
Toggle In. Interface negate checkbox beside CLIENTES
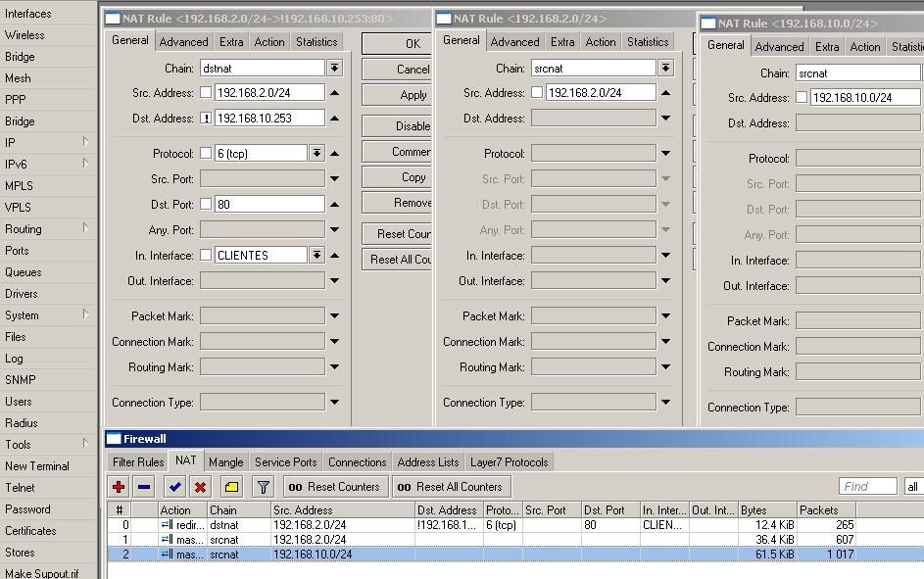206,256
